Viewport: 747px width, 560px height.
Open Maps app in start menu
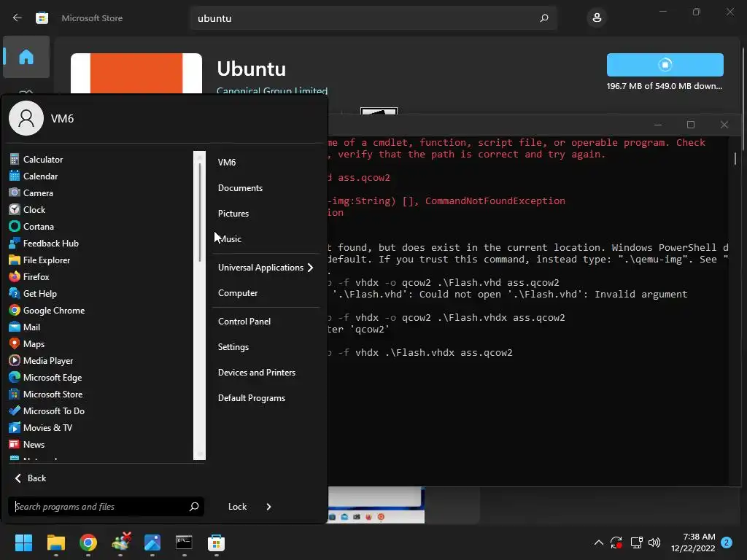pos(27,344)
